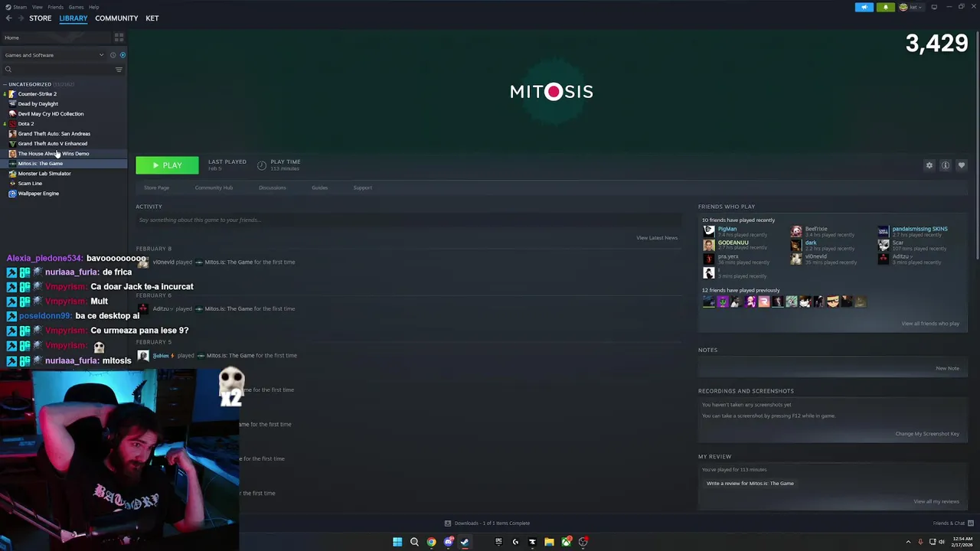The image size is (980, 551).
Task: Open the Support tab
Action: click(362, 187)
